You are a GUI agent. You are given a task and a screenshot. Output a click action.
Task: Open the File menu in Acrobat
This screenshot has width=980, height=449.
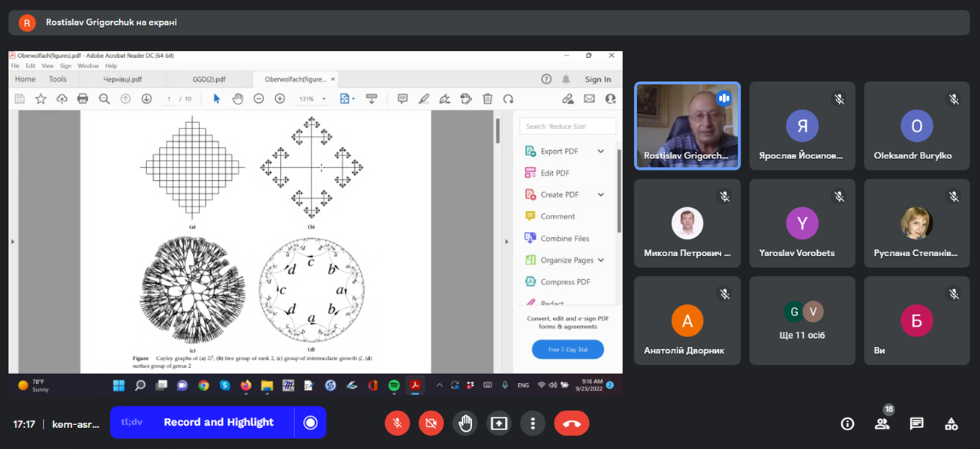pyautogui.click(x=15, y=66)
